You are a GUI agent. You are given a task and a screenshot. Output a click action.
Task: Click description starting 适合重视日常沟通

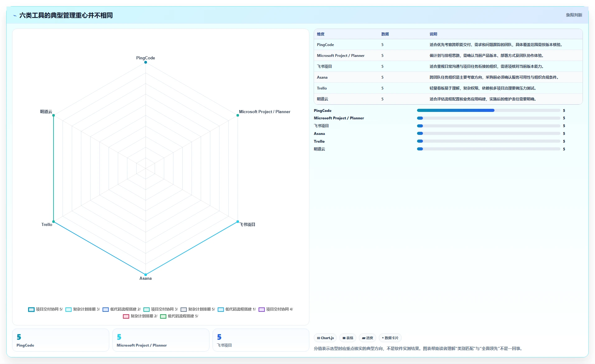487,67
